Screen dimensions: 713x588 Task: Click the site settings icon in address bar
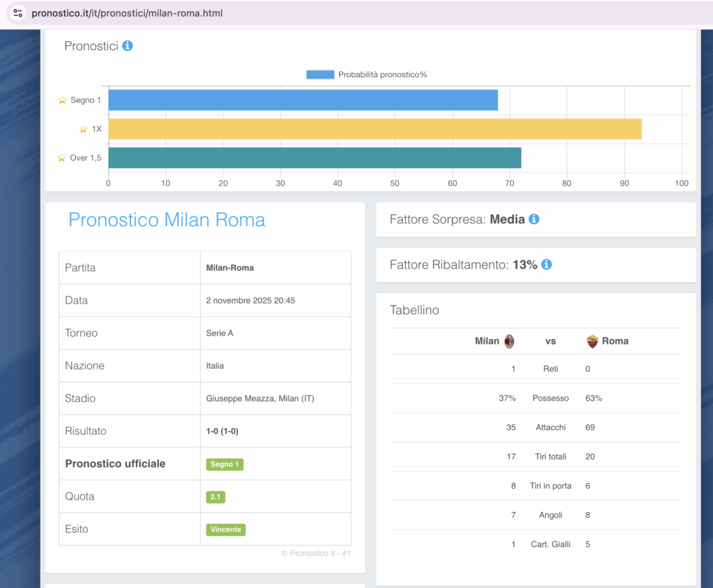point(17,13)
